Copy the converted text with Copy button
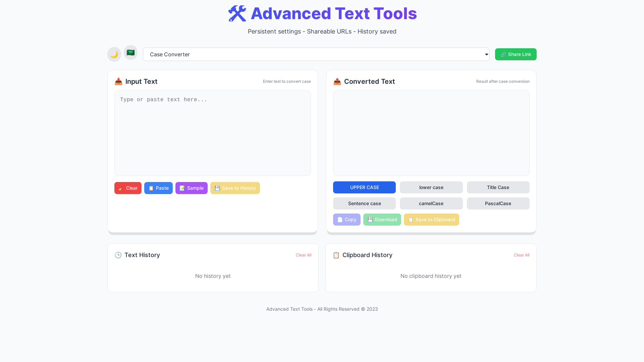 click(346, 220)
